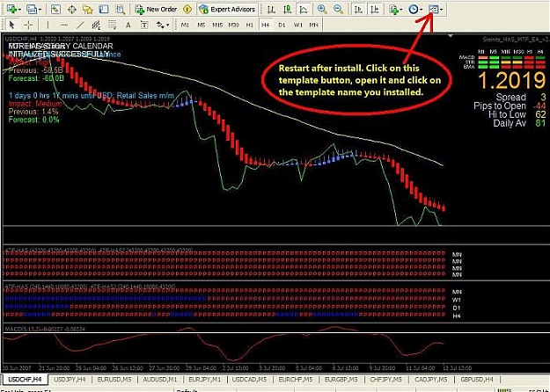This screenshot has width=550, height=392.
Task: Switch to MN monthly timeframe
Action: click(x=314, y=25)
